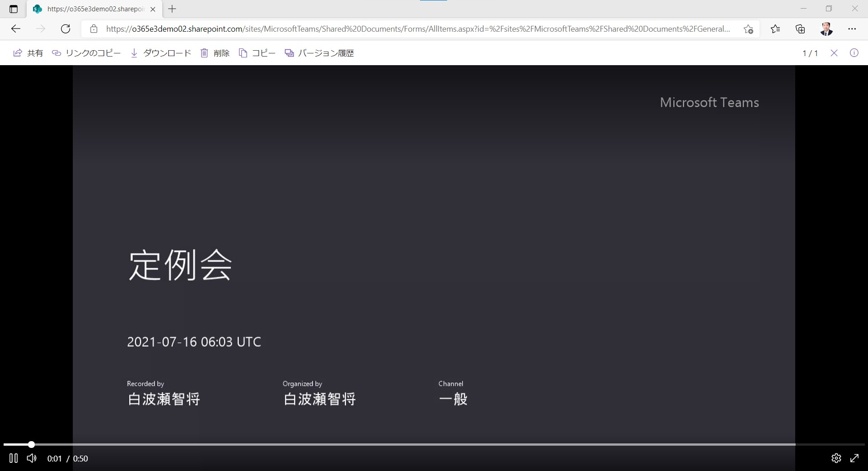Image resolution: width=868 pixels, height=471 pixels.
Task: Download the video with ダウンロード
Action: tap(161, 53)
